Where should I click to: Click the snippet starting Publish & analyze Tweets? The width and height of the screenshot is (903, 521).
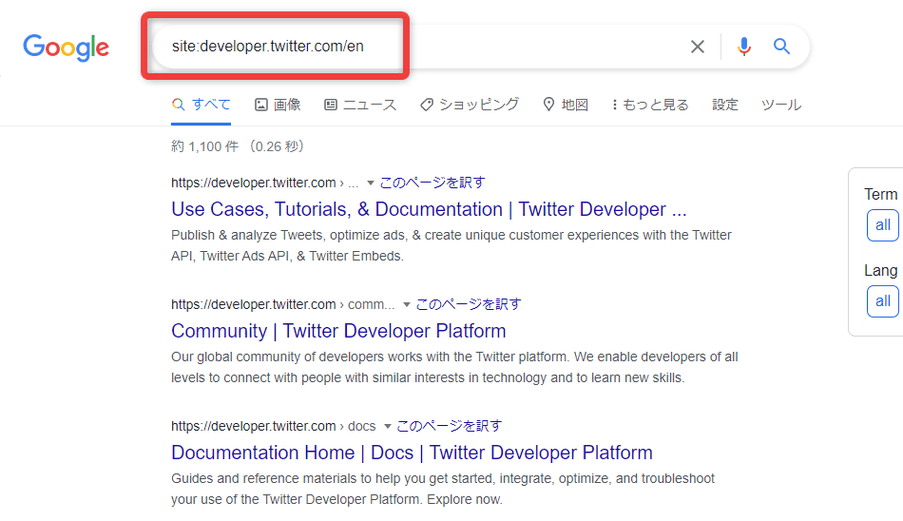[451, 246]
